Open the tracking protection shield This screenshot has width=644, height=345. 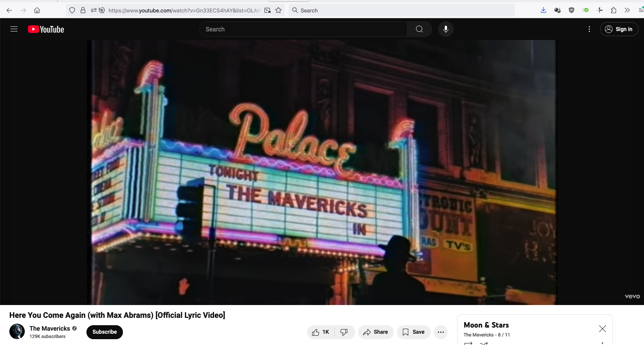click(72, 10)
